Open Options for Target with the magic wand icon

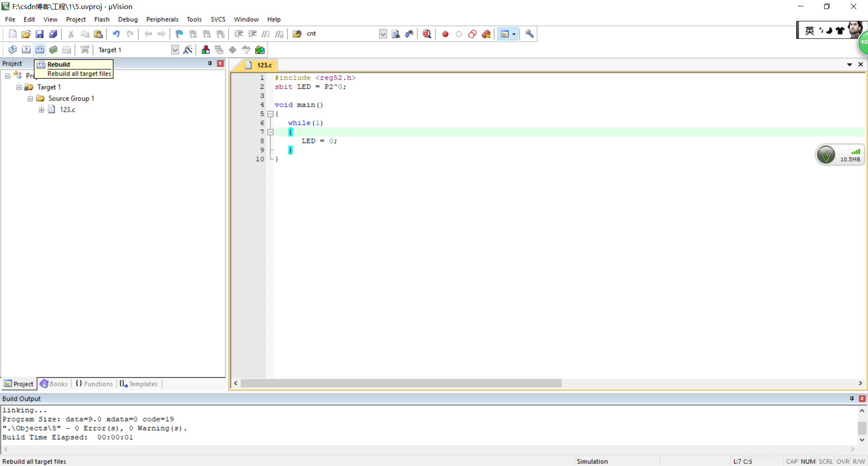[188, 50]
